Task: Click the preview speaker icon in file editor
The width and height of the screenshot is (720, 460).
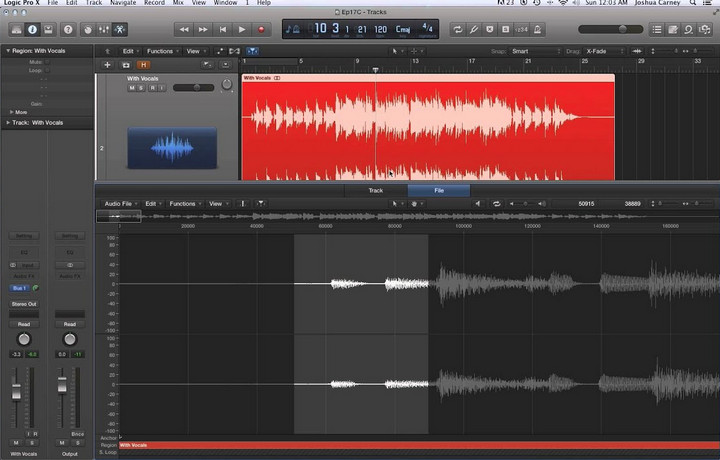Action: coord(477,204)
